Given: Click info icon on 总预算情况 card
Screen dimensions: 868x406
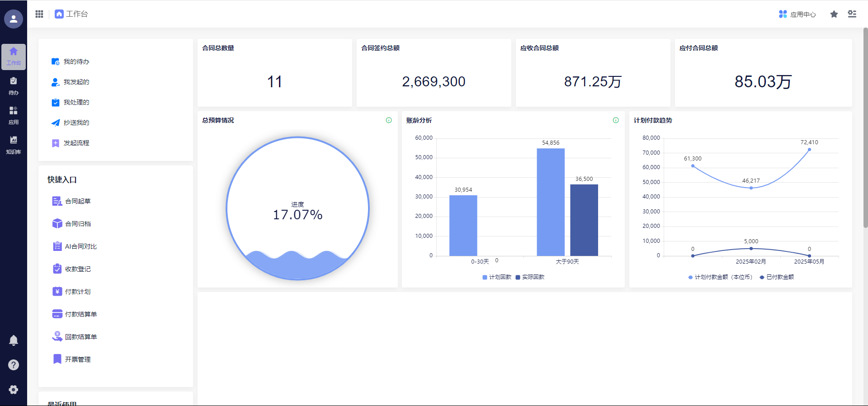Looking at the screenshot, I should click(x=389, y=120).
